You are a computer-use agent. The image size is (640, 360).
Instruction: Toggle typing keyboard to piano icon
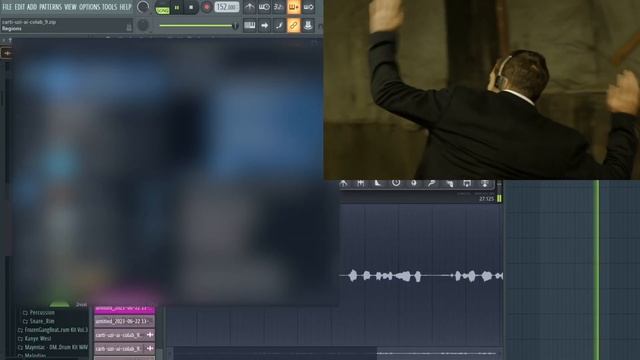pos(249,25)
